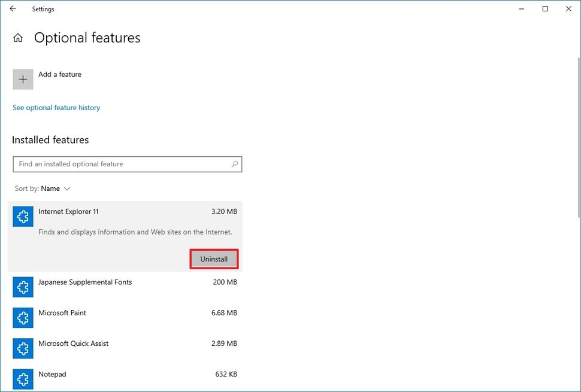581x392 pixels.
Task: Click Microsoft Quick Assist's feature icon
Action: (23, 348)
